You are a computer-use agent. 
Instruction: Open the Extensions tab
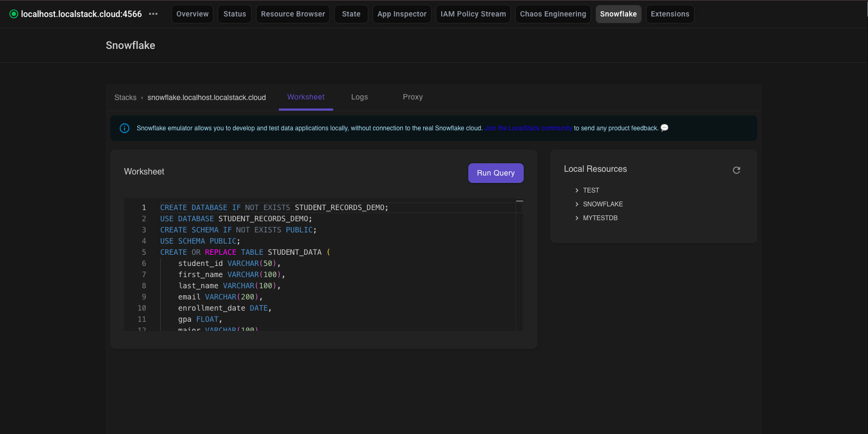click(670, 14)
